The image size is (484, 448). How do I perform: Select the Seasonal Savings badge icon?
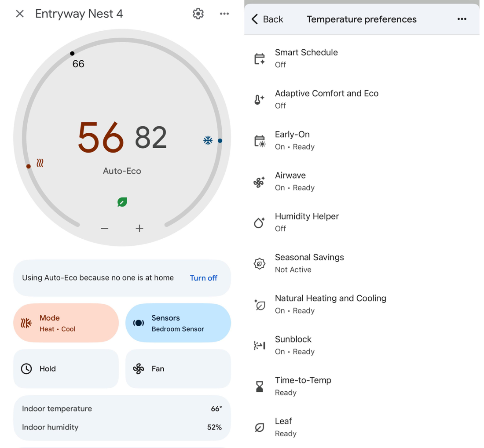tap(259, 264)
